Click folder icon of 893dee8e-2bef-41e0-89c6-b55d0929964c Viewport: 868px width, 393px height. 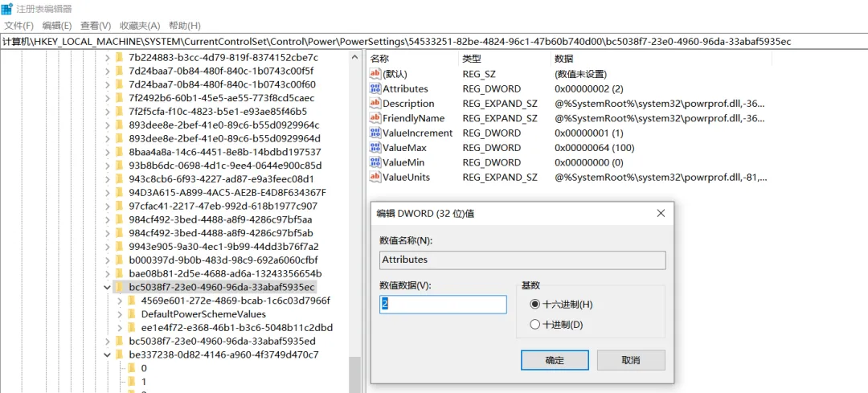[119, 125]
